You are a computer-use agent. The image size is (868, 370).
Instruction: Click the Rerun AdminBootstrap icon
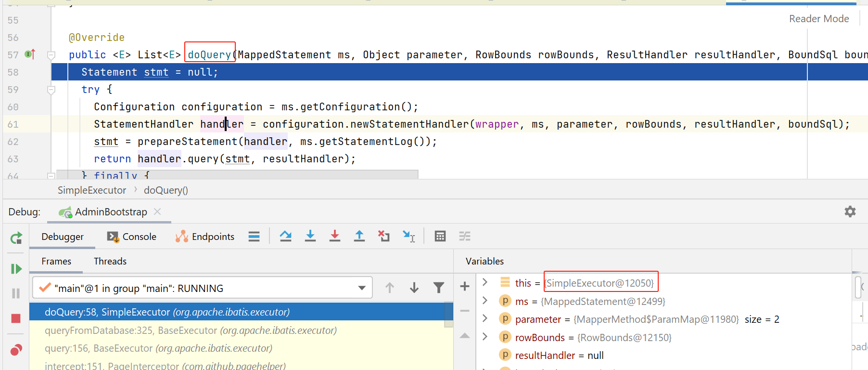[16, 238]
